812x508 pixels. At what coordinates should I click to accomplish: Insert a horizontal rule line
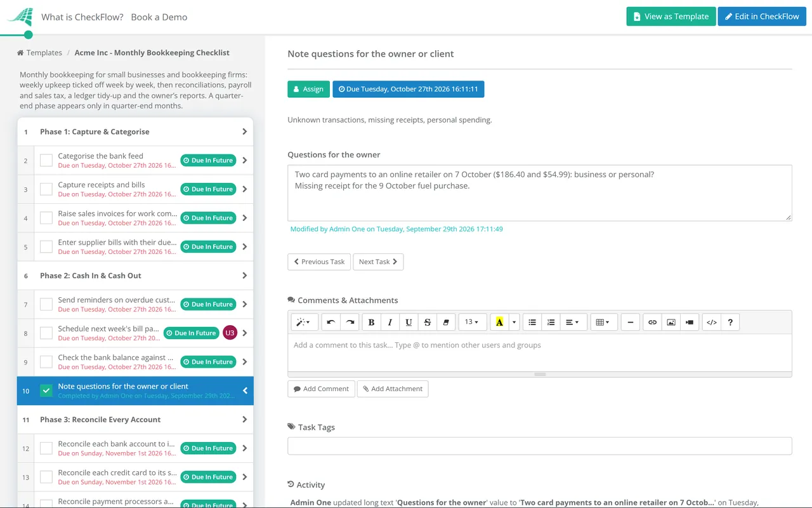[x=630, y=323]
